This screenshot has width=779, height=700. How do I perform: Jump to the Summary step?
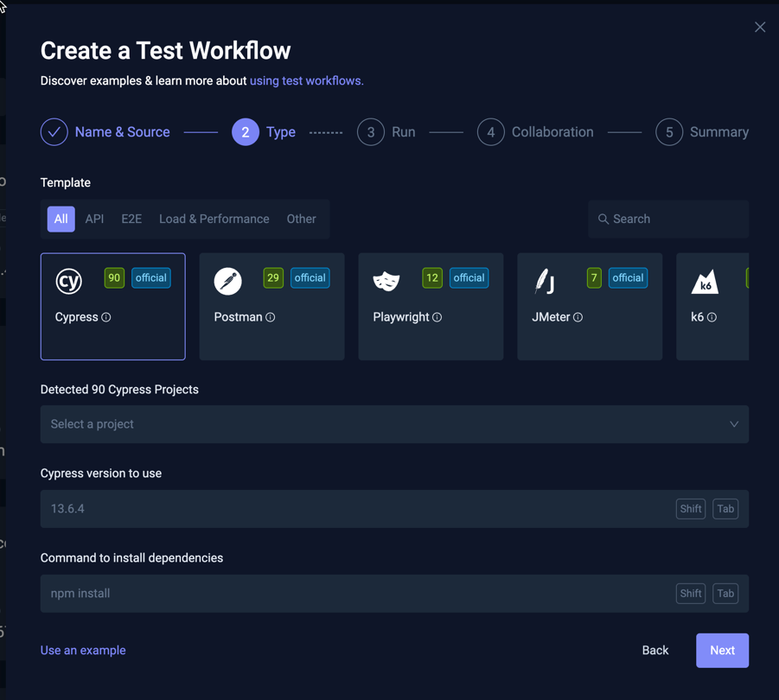pos(719,131)
